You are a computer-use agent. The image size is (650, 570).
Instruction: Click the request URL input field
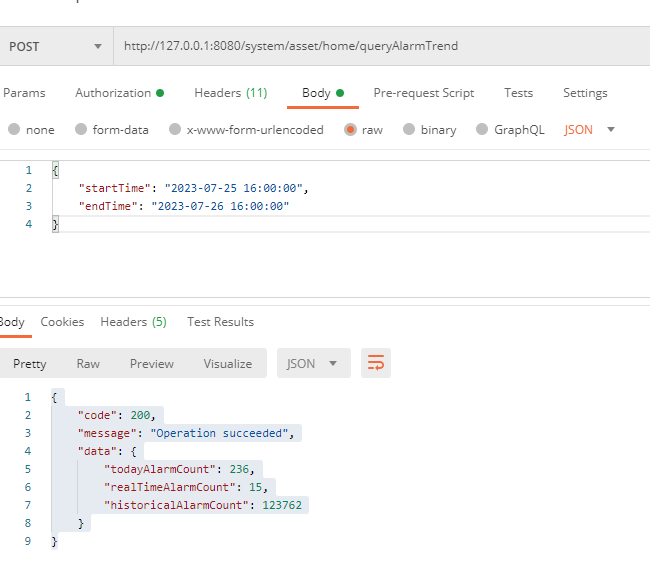[380, 46]
